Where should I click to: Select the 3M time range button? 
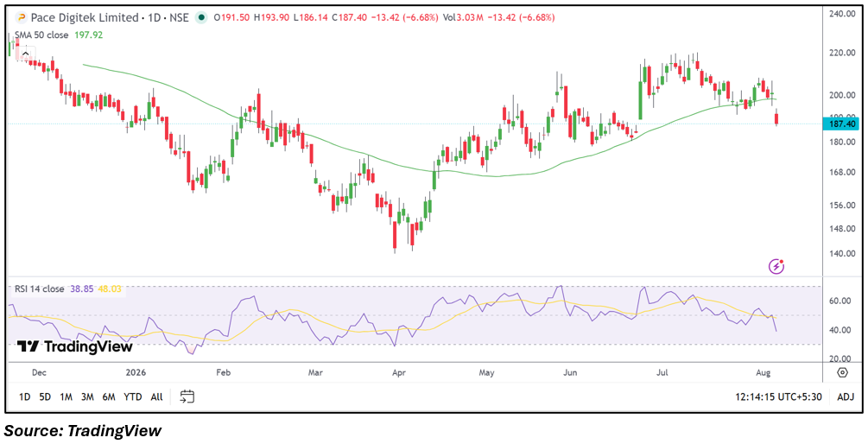point(87,397)
